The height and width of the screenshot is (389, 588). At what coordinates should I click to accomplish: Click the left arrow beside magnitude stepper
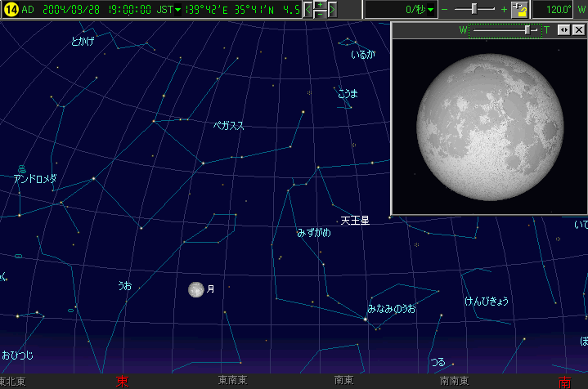[308, 10]
